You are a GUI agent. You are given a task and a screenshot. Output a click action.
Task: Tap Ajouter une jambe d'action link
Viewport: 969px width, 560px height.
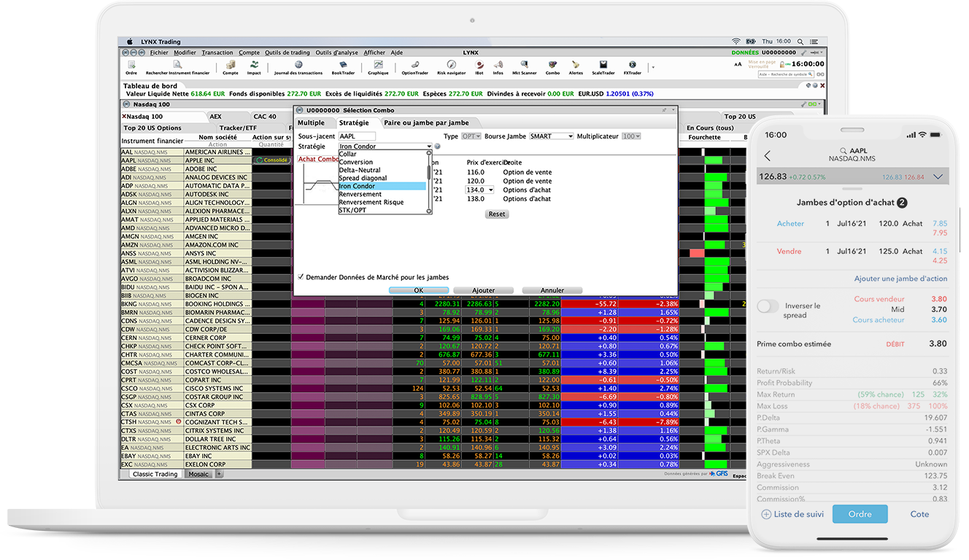coord(900,279)
